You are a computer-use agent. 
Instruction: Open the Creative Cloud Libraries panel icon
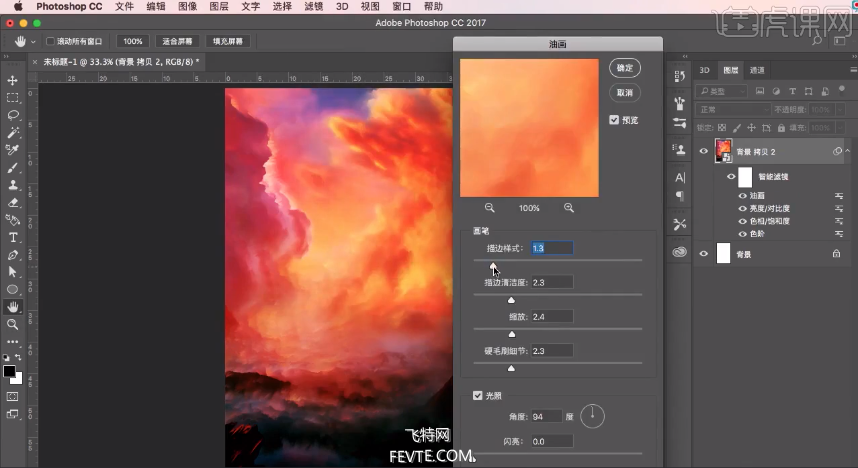[680, 252]
